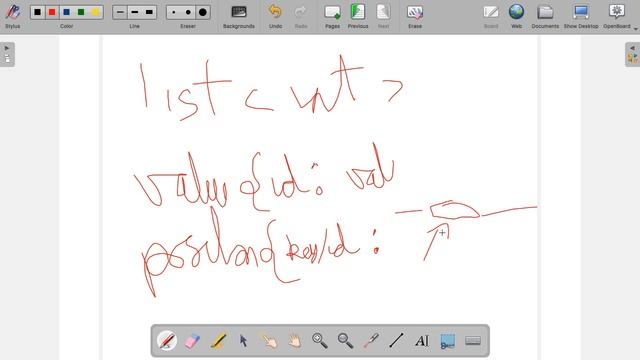Add a new page with Pages
The width and height of the screenshot is (640, 360).
click(x=332, y=16)
